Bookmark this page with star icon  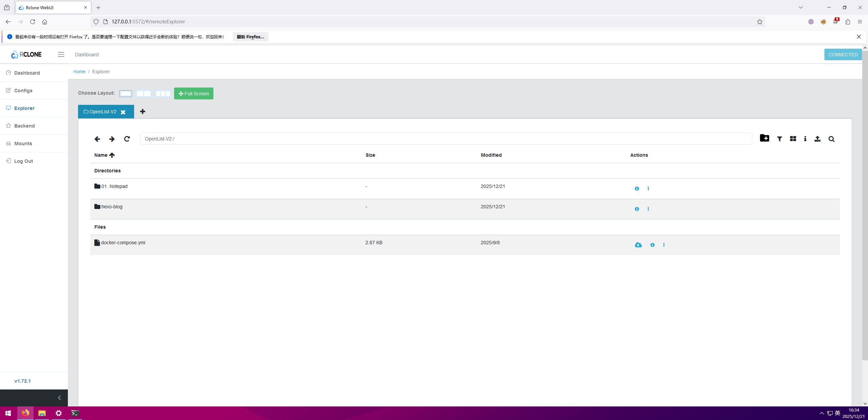coord(759,22)
